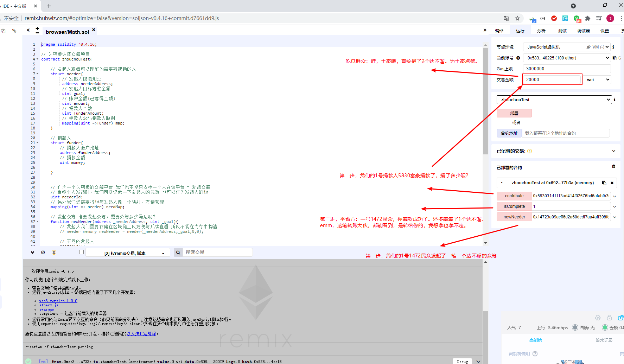The width and height of the screenshot is (624, 364).
Task: Open the terminal filter dropdown '仅remix交易, 脚本'
Action: click(128, 253)
